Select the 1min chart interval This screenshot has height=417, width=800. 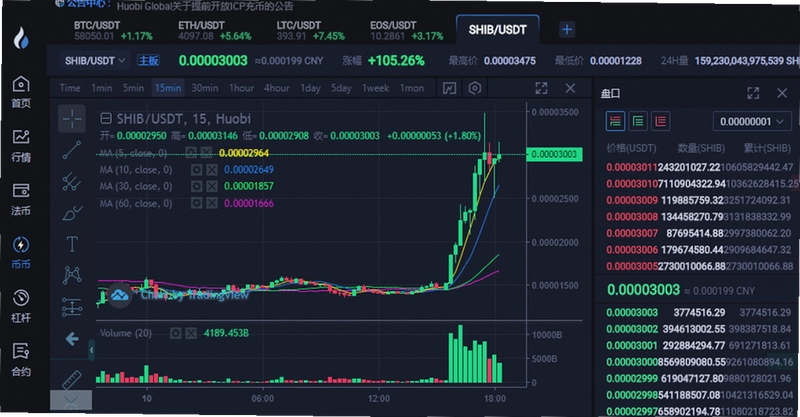pos(102,88)
